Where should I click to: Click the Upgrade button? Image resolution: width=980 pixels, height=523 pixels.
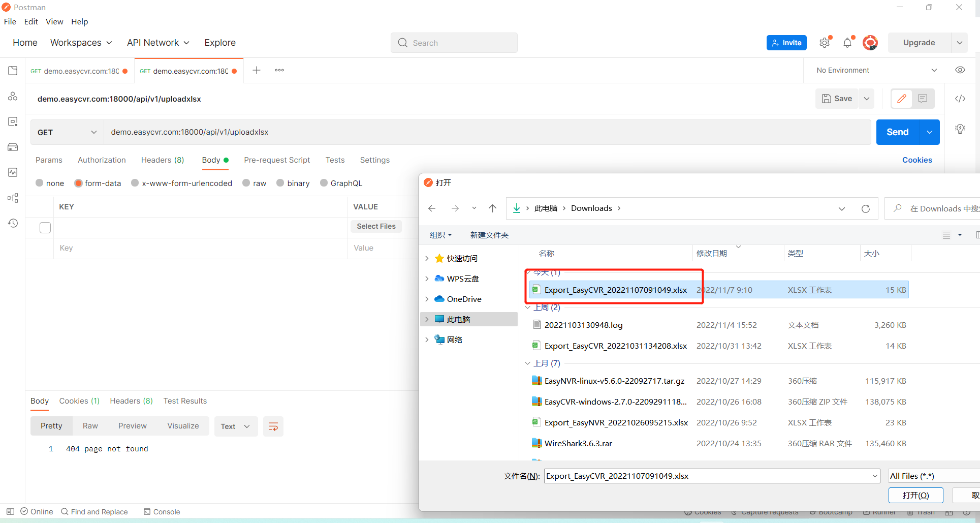(x=919, y=43)
